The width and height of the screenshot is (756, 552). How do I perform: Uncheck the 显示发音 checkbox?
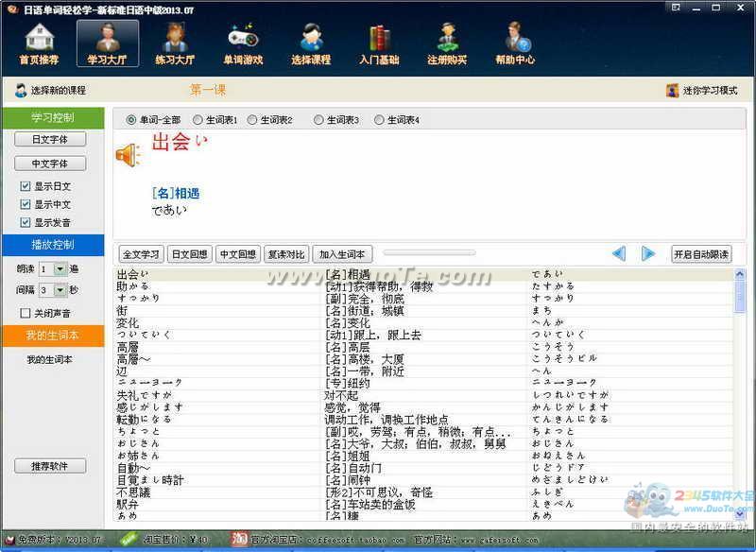pyautogui.click(x=26, y=222)
